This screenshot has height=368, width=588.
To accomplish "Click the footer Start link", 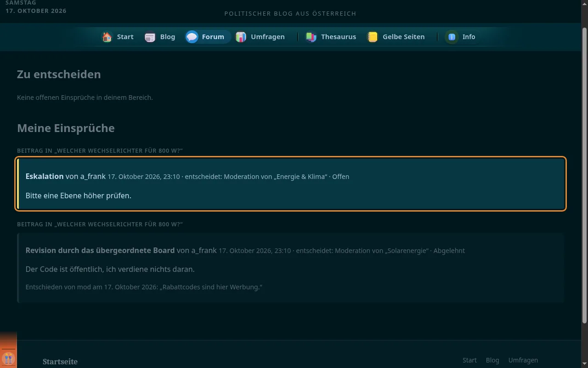I will [x=469, y=360].
